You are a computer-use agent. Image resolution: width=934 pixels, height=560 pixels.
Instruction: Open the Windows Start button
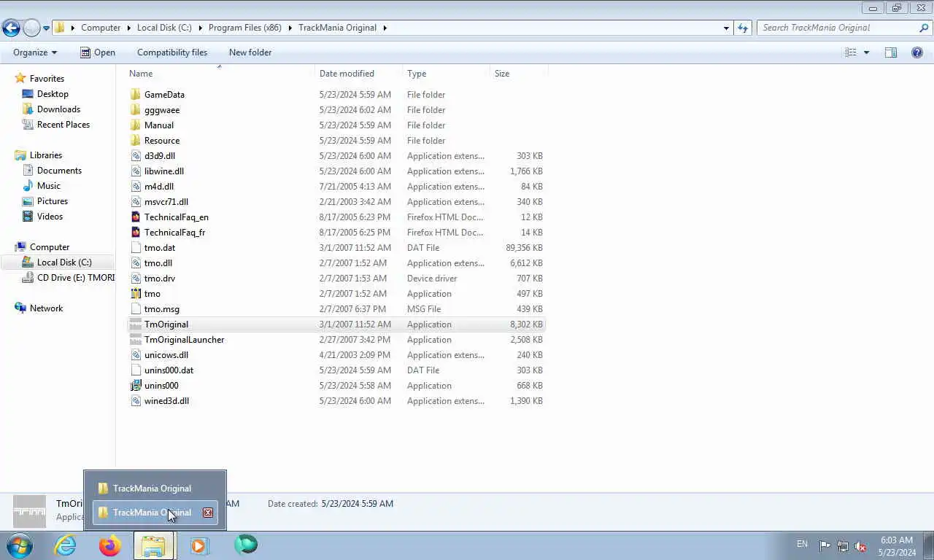19,545
